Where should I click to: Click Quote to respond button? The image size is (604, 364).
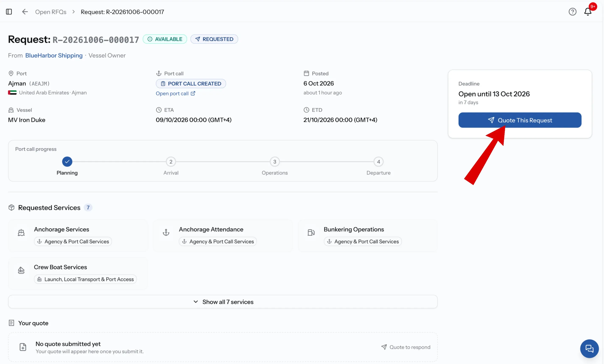(x=406, y=347)
